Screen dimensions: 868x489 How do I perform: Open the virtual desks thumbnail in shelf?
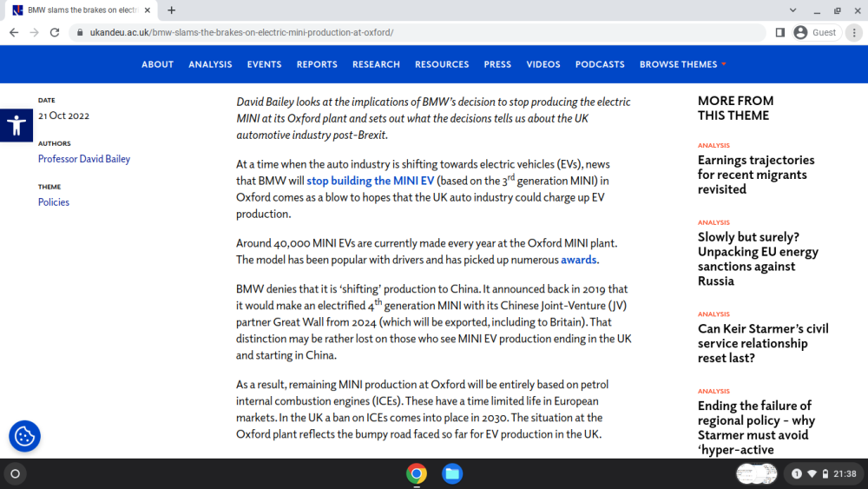pyautogui.click(x=756, y=473)
